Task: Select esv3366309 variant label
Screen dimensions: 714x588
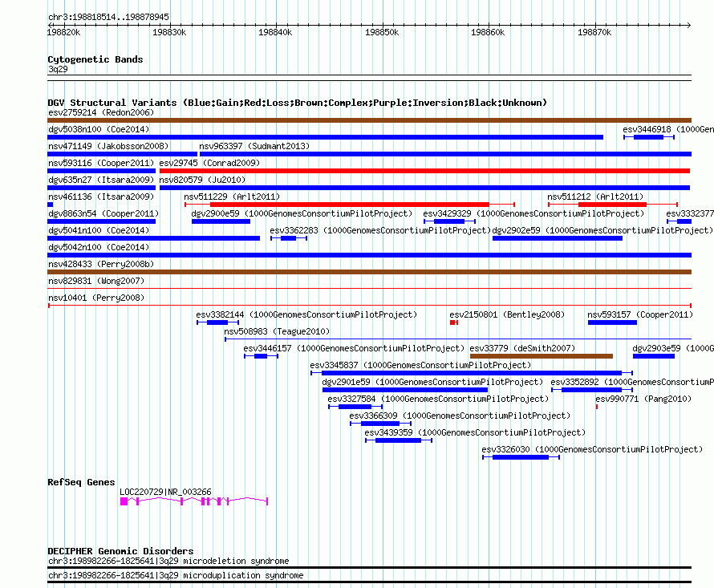Action: coord(460,416)
